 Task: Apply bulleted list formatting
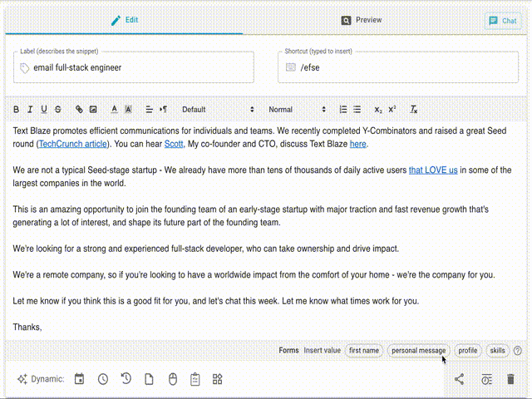357,109
